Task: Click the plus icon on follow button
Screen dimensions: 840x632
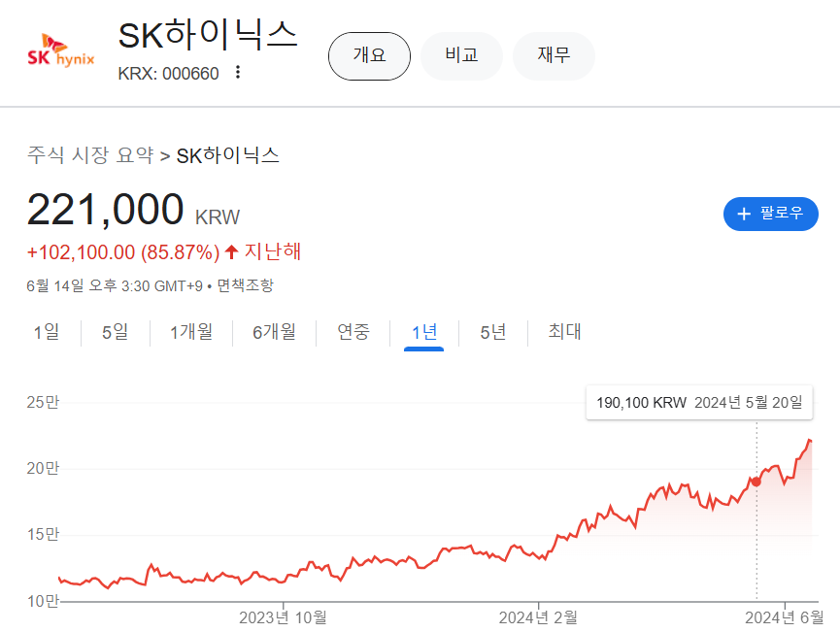Action: 745,214
